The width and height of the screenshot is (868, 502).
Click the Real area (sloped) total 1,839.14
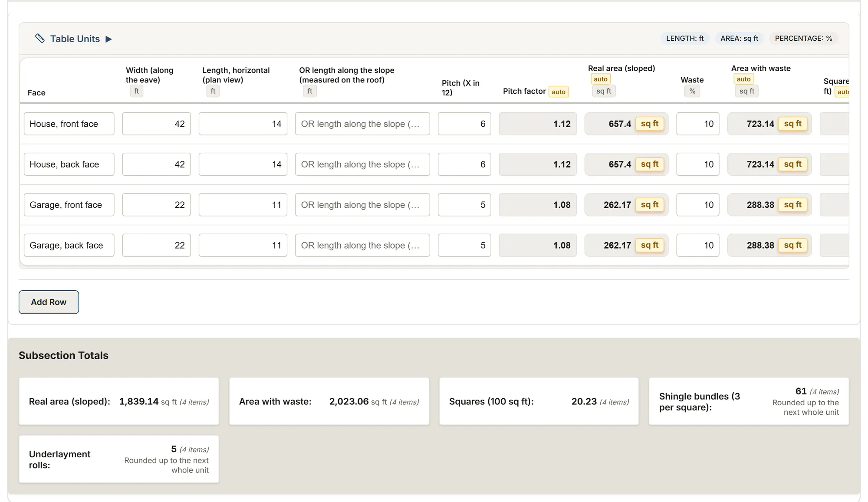point(139,401)
